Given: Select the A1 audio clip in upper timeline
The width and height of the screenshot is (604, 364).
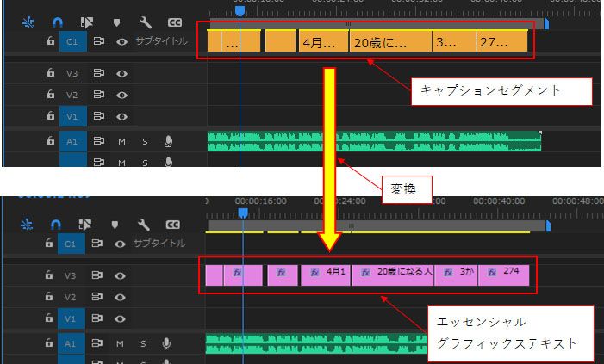Looking at the screenshot, I should [x=374, y=141].
